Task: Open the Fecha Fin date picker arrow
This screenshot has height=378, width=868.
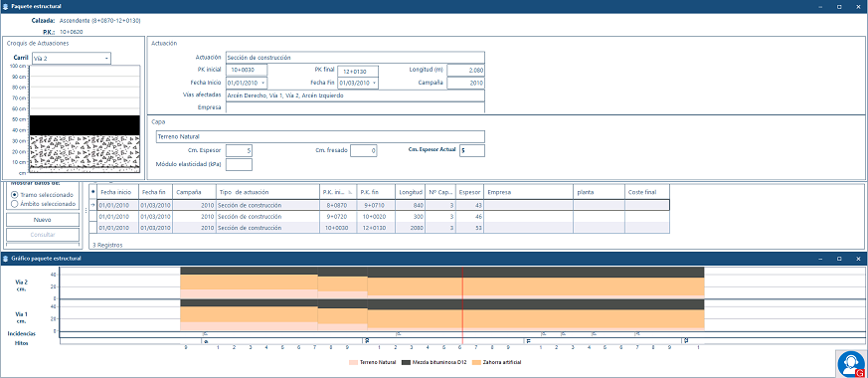Action: (374, 83)
